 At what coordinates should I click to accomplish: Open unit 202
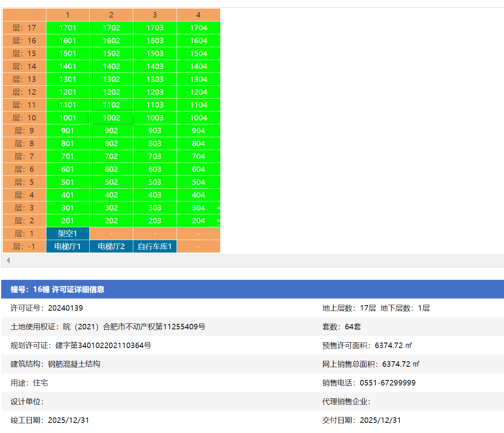111,221
